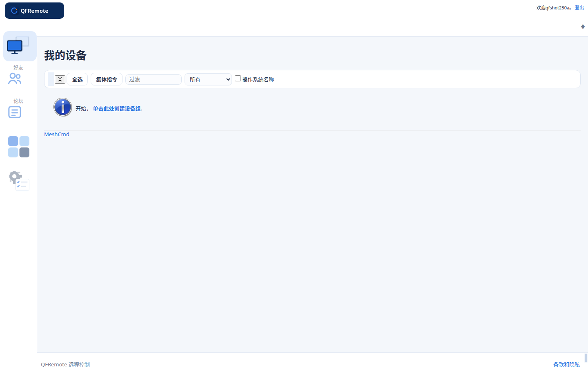The image size is (588, 368).
Task: Click the 集体指令 group action button
Action: tap(107, 79)
